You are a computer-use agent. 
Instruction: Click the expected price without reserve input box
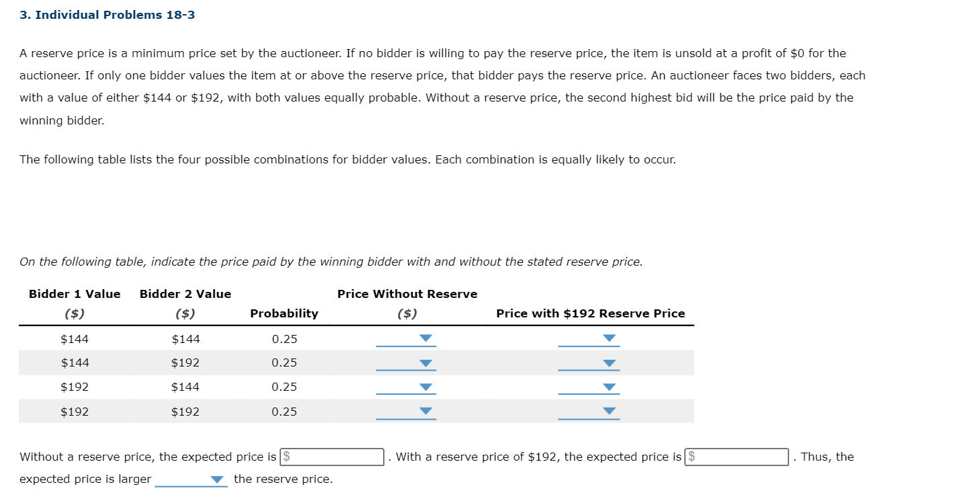click(331, 457)
